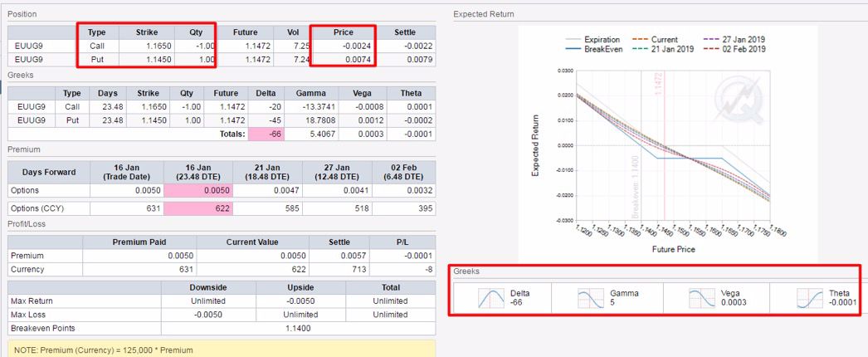Click the 21 Jan (18.48 DTE) column header
Screen dimensions: 868x357
[x=266, y=172]
